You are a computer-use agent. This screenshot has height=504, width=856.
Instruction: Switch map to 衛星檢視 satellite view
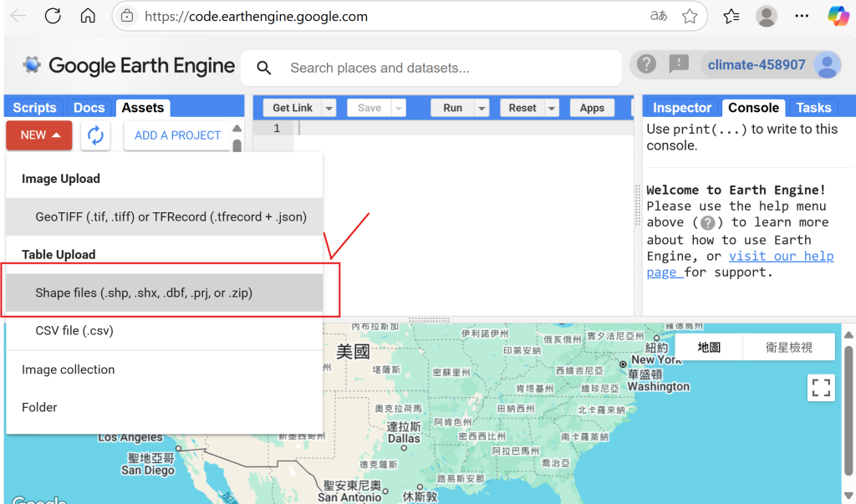coord(788,348)
